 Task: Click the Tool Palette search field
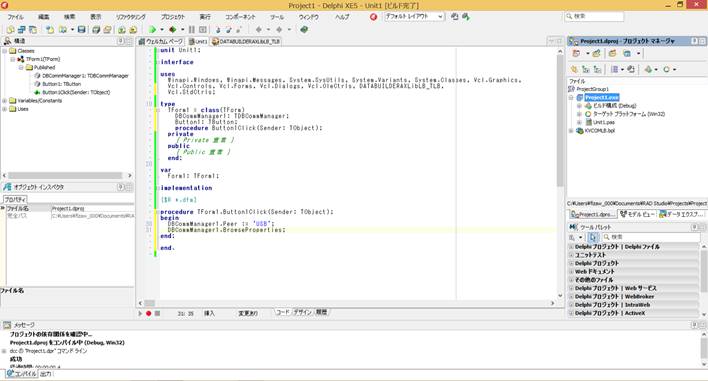click(x=651, y=237)
